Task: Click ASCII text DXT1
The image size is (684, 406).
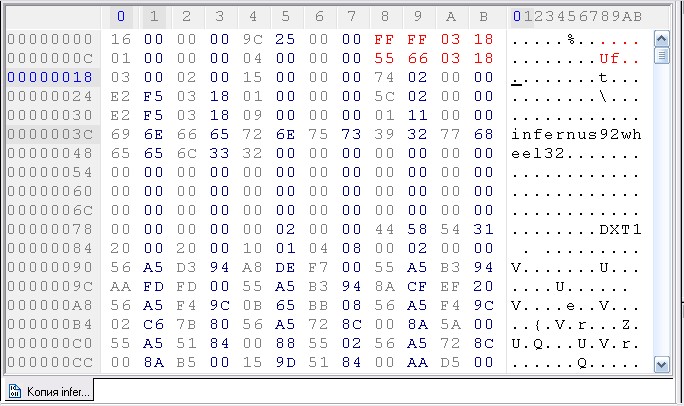Action: click(620, 229)
